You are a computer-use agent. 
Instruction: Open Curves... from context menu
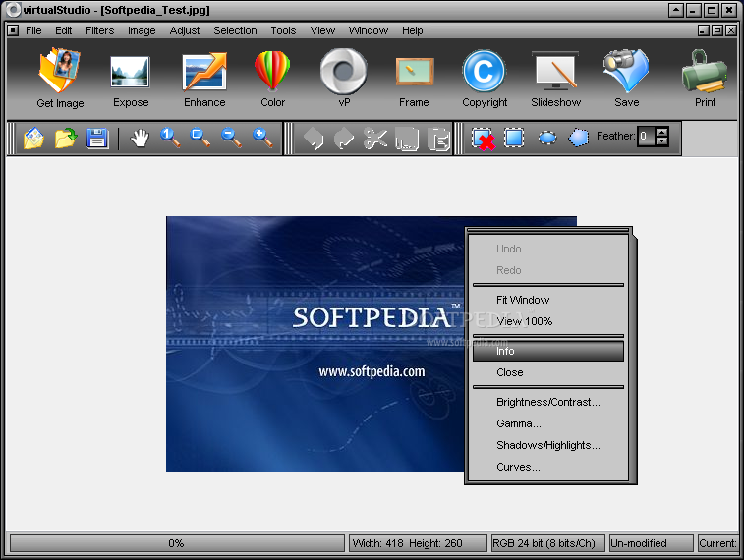click(548, 467)
